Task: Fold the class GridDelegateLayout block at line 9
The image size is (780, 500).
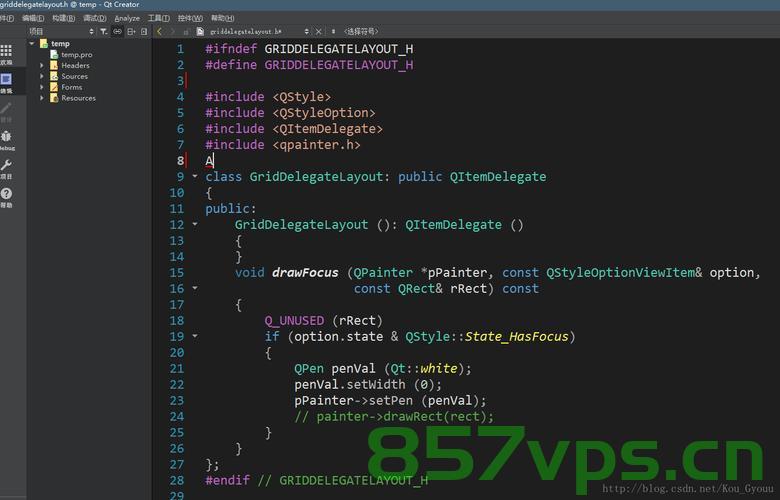Action: (x=195, y=176)
